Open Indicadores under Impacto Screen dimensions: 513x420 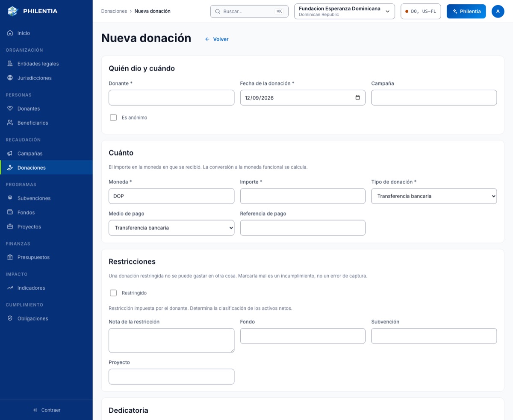pos(46,288)
